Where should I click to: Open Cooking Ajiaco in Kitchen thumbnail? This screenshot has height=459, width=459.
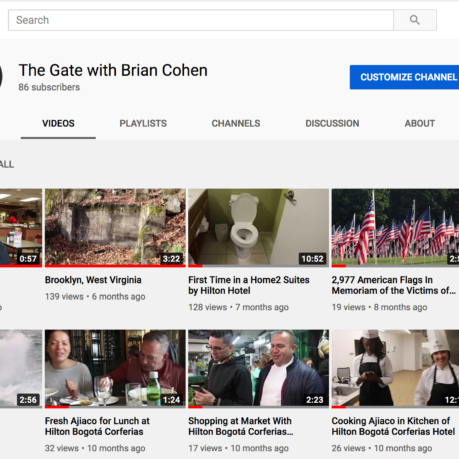(395, 369)
